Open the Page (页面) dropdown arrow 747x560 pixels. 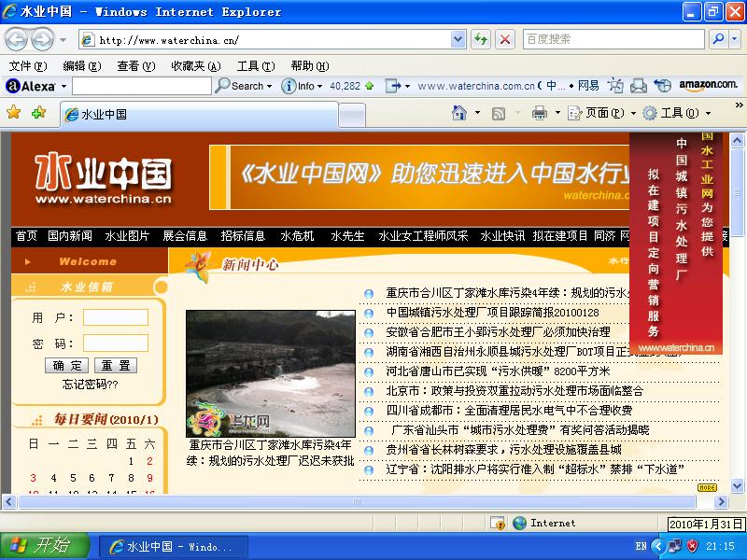[634, 113]
